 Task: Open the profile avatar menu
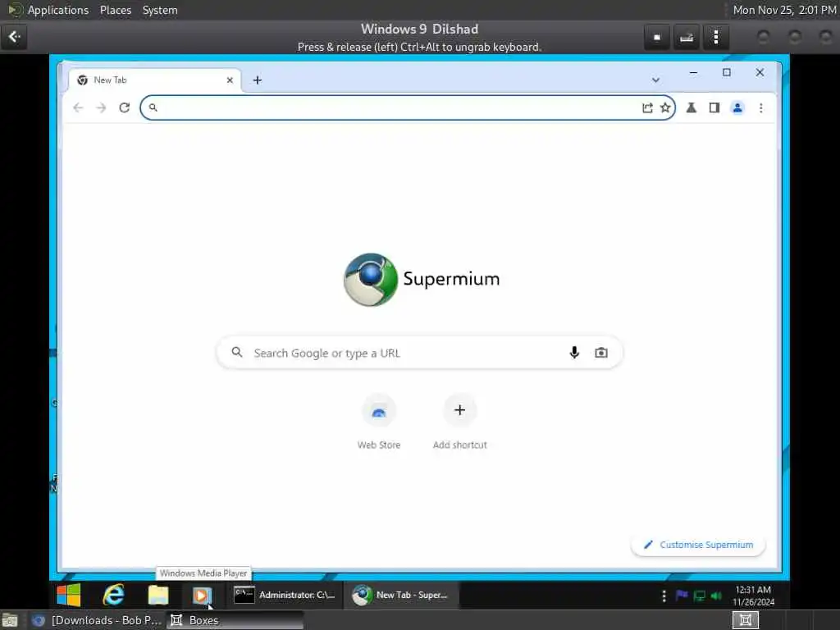[x=737, y=107]
